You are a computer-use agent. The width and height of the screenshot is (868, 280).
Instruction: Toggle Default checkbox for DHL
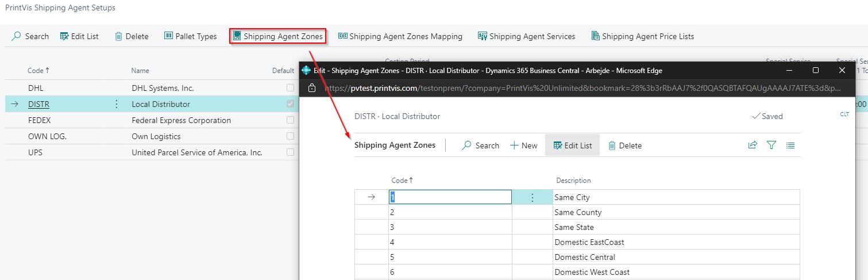click(x=290, y=88)
